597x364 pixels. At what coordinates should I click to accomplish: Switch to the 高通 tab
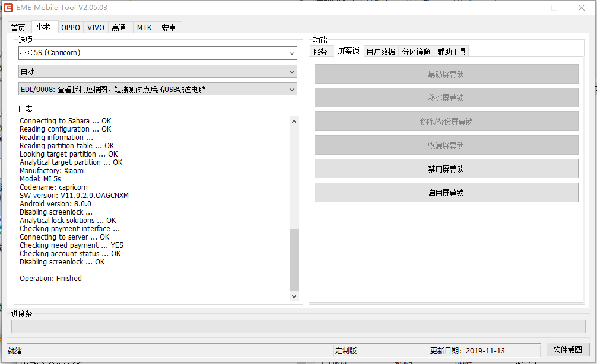click(x=119, y=28)
